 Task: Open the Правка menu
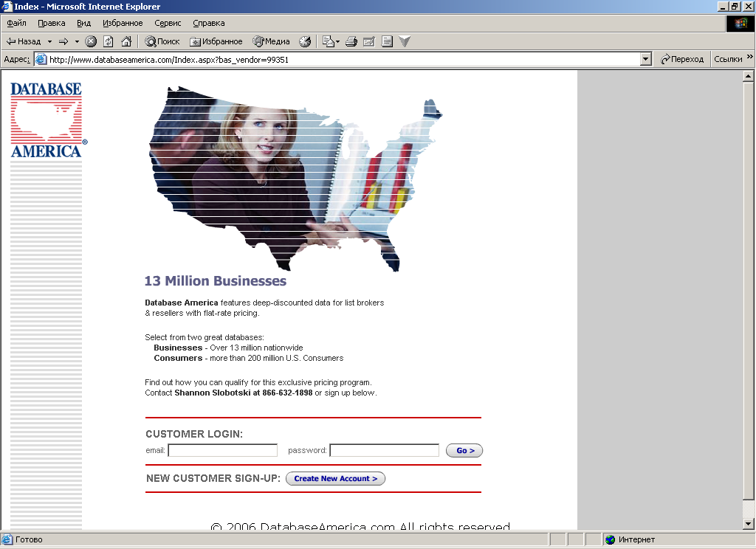tap(51, 23)
